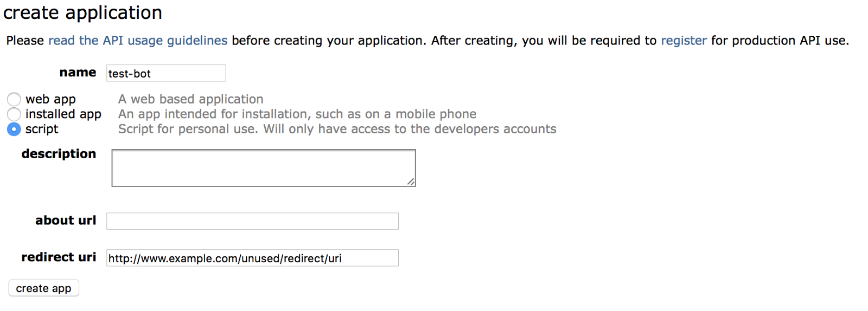The image size is (868, 311).
Task: Select the script radio button
Action: click(x=14, y=129)
